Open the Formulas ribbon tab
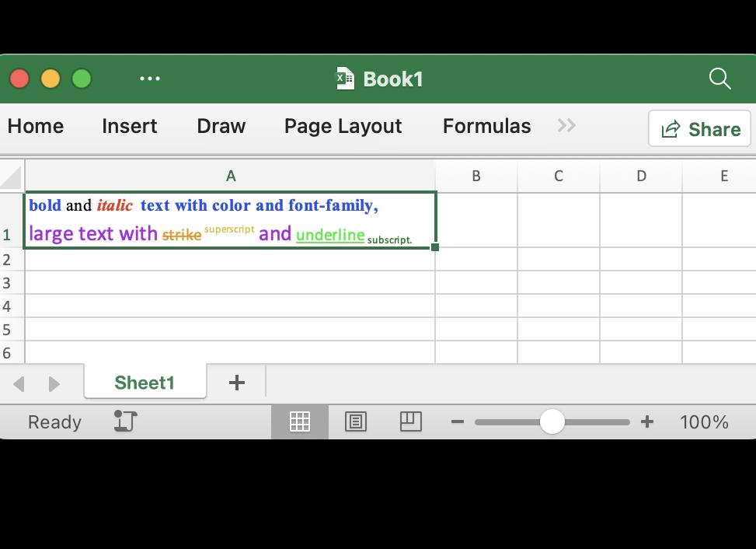The height and width of the screenshot is (549, 756). [486, 126]
